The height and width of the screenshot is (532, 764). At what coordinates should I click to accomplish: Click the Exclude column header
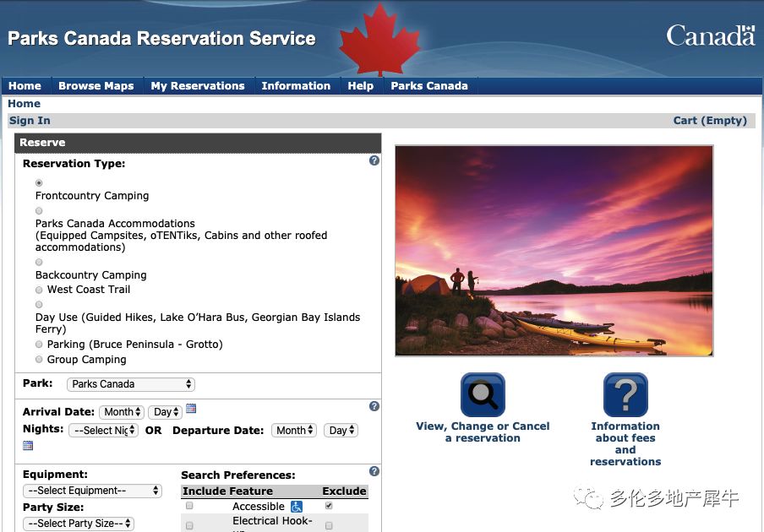pos(345,491)
